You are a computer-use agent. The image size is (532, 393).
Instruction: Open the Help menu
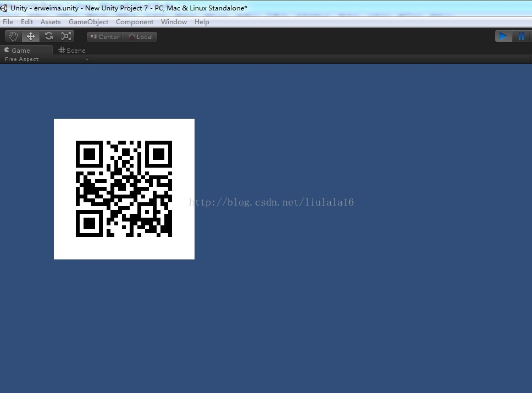tap(202, 22)
